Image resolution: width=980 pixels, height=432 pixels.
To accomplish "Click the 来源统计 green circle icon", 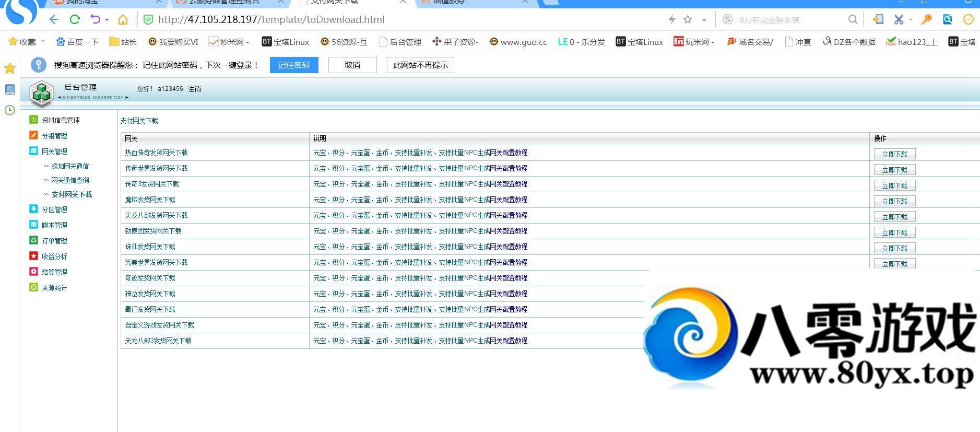I will [x=33, y=287].
